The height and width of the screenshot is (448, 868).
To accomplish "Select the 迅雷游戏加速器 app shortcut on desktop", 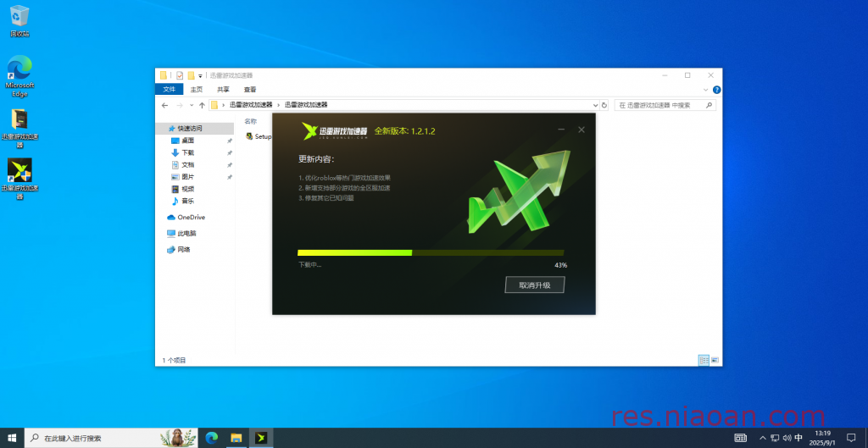I will coord(19,180).
